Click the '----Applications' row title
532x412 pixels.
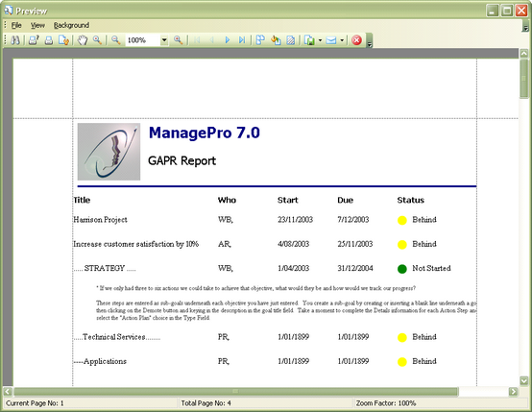tap(100, 361)
